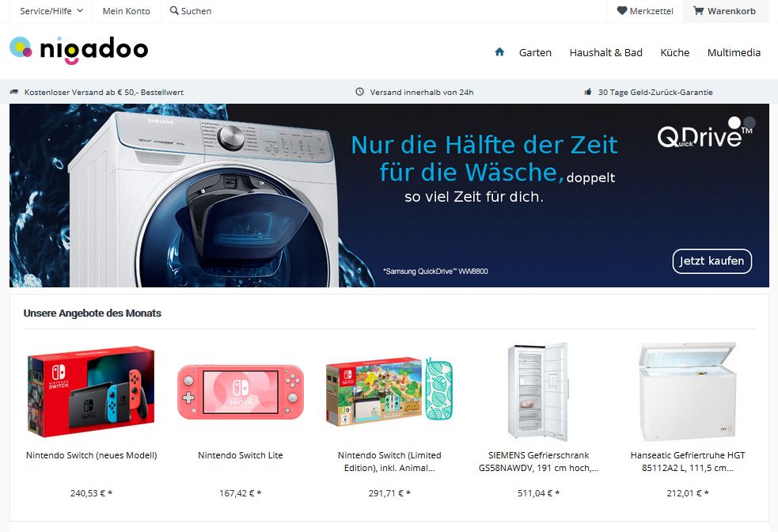Click the Jetzt kaufen banner button
This screenshot has width=778, height=532.
712,261
